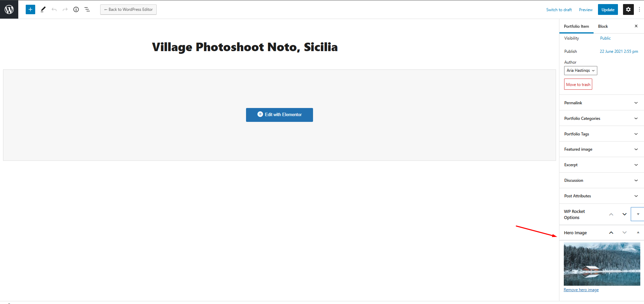The width and height of the screenshot is (644, 304).
Task: Select the Portfolio Item tab
Action: [x=576, y=26]
